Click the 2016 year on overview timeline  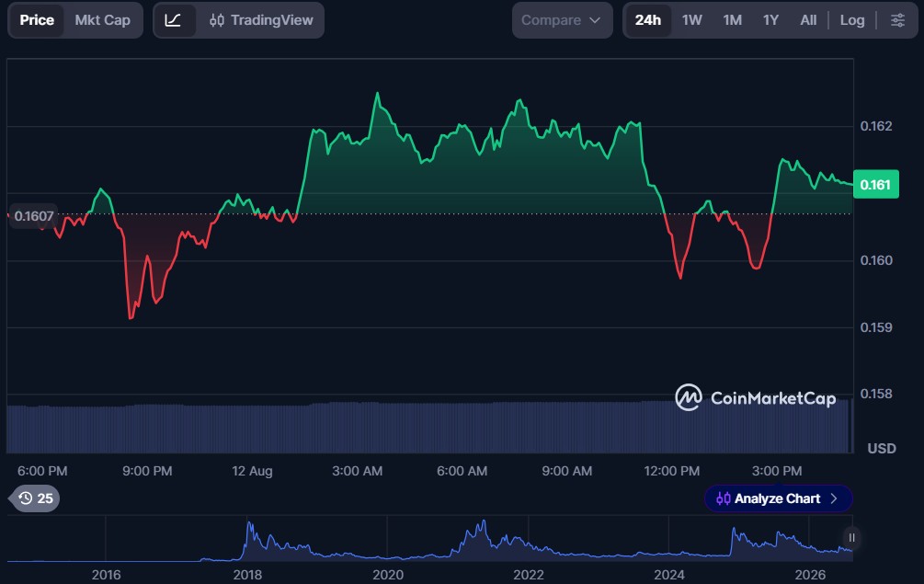point(106,575)
